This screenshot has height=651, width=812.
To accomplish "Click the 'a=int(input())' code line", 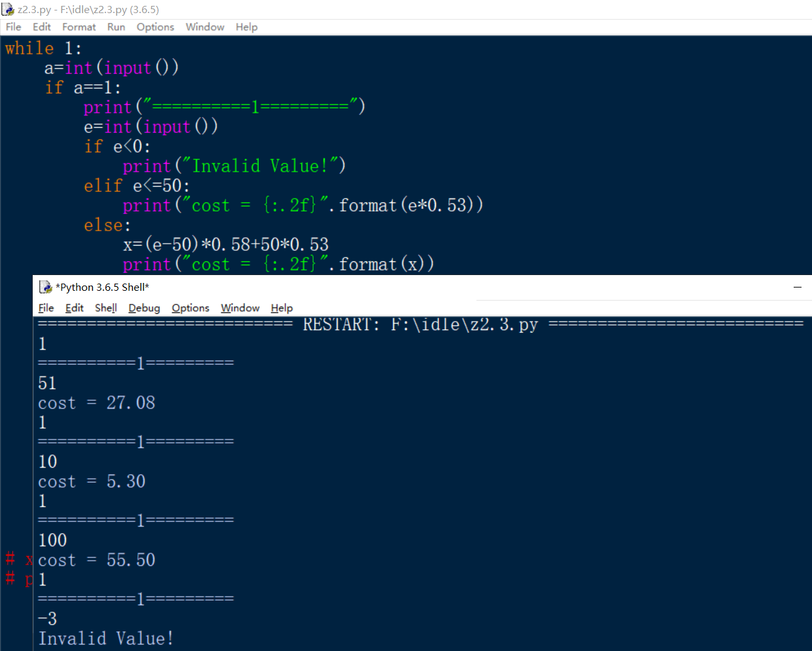I will [111, 68].
